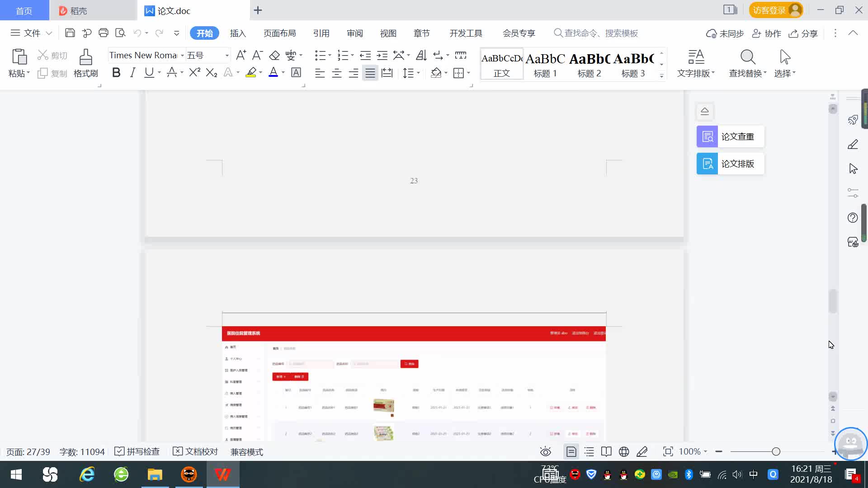Open help question mark in sidebar

click(x=853, y=218)
